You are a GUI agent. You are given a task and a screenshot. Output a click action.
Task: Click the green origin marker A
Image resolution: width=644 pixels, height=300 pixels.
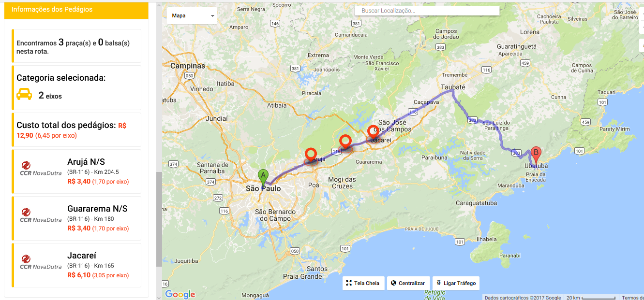(x=263, y=176)
